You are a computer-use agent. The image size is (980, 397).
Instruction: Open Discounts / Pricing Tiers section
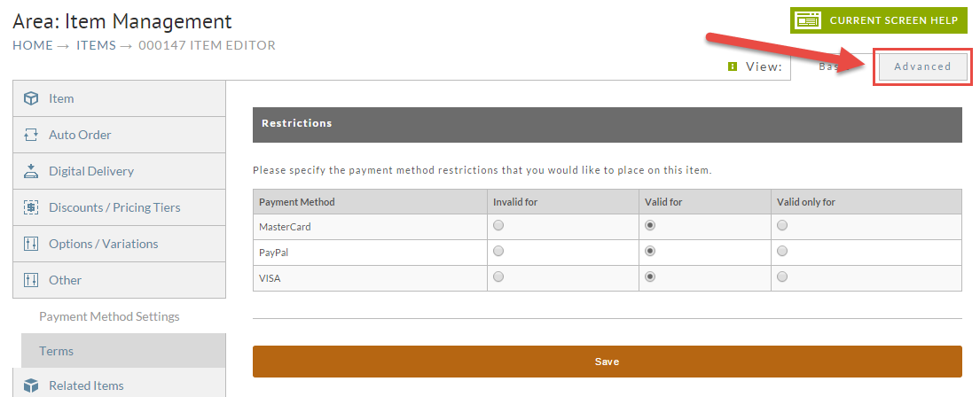click(x=119, y=207)
